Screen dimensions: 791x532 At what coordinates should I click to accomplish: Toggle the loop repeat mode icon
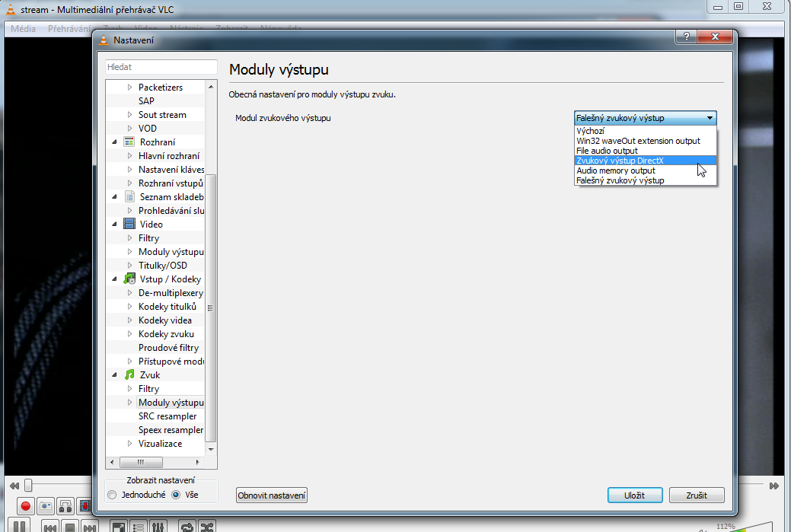coord(187,527)
